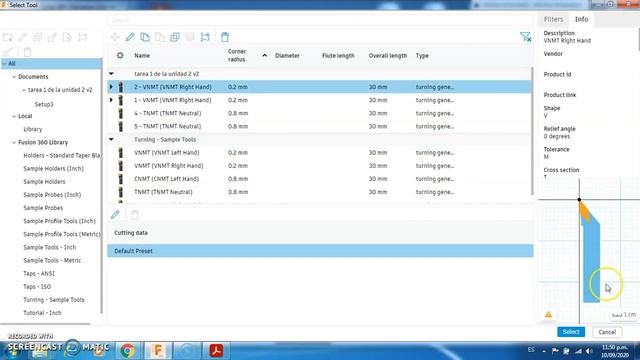640x360 pixels.
Task: Sort by the Type column header
Action: (422, 56)
